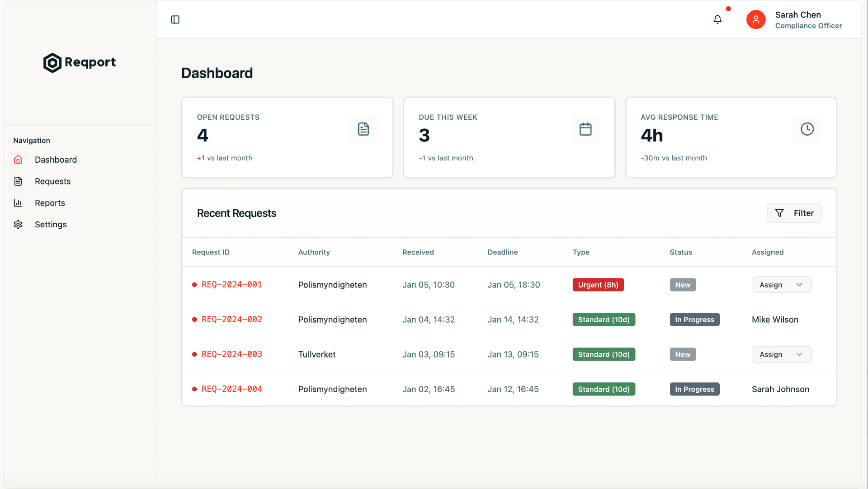Click Standard (10d) badge for REQ-2024-003
Screen dimensions: 868x489
click(x=604, y=354)
